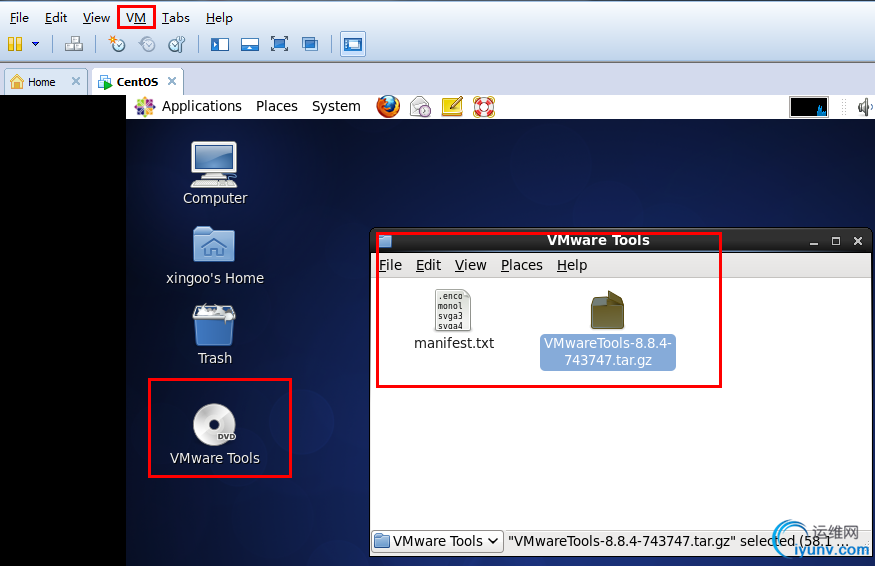The width and height of the screenshot is (875, 566).
Task: Expand the power options dropdown arrow
Action: coord(35,44)
